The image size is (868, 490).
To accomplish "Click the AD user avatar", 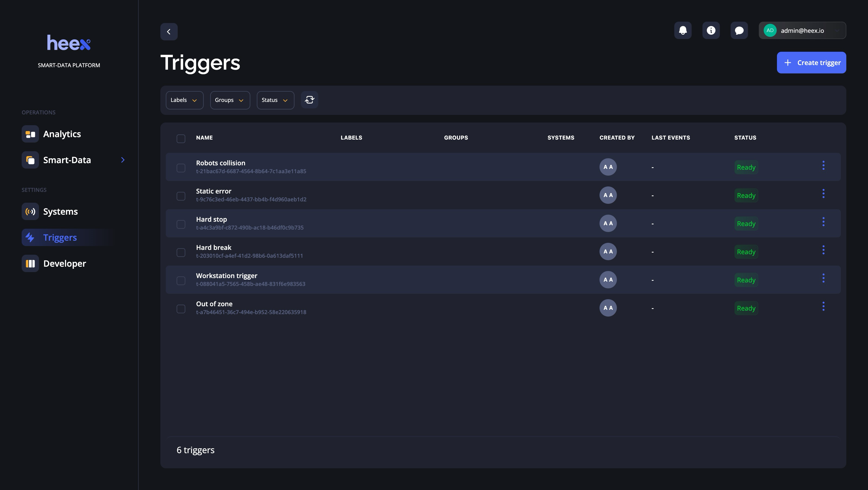I will 770,30.
